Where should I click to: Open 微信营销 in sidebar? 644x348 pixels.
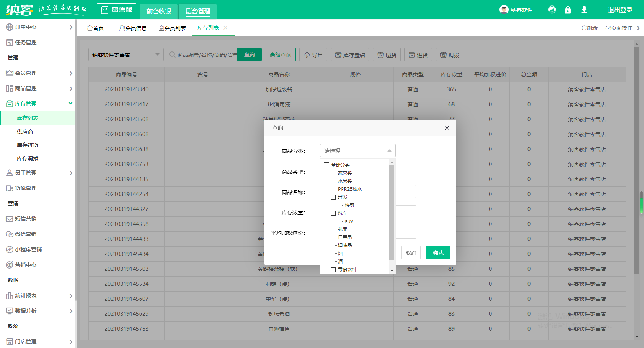click(26, 234)
